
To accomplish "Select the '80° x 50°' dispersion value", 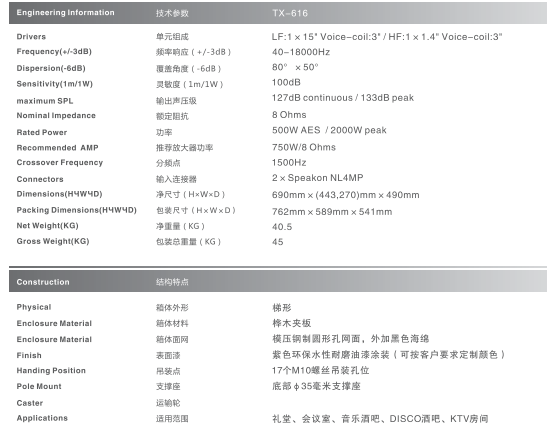I will coord(295,67).
